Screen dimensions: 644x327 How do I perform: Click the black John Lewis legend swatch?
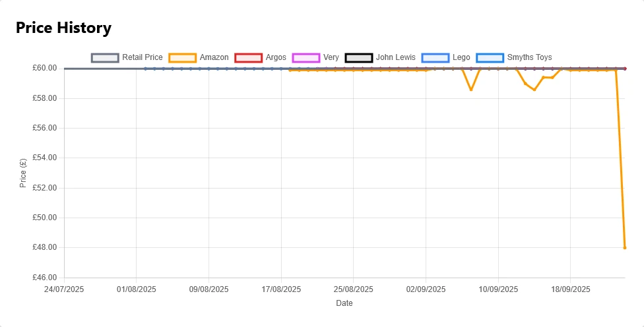[359, 58]
